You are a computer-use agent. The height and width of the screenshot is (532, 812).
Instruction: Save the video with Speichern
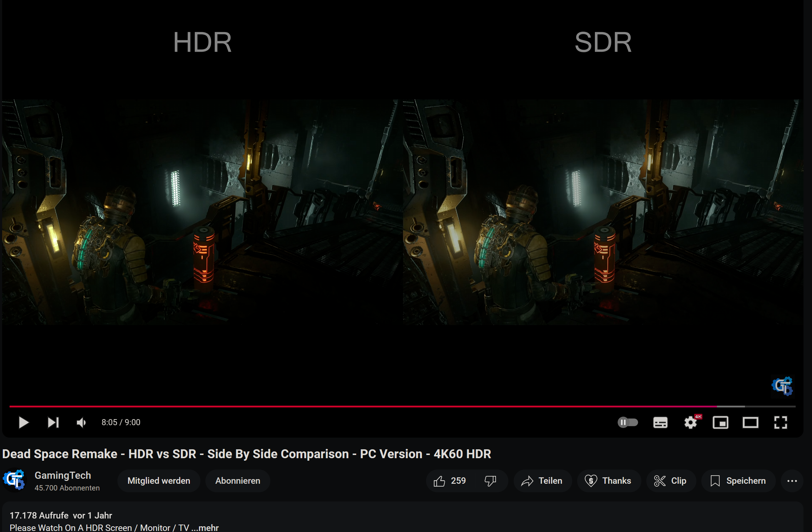738,481
